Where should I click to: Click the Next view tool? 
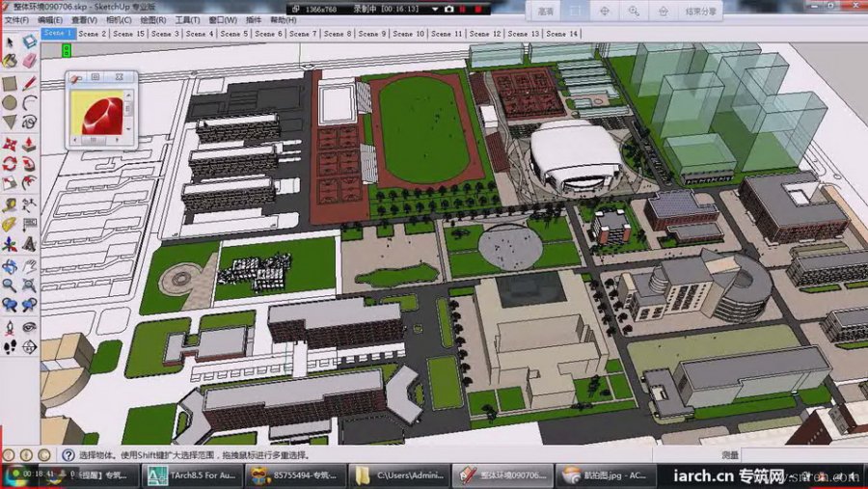point(29,304)
